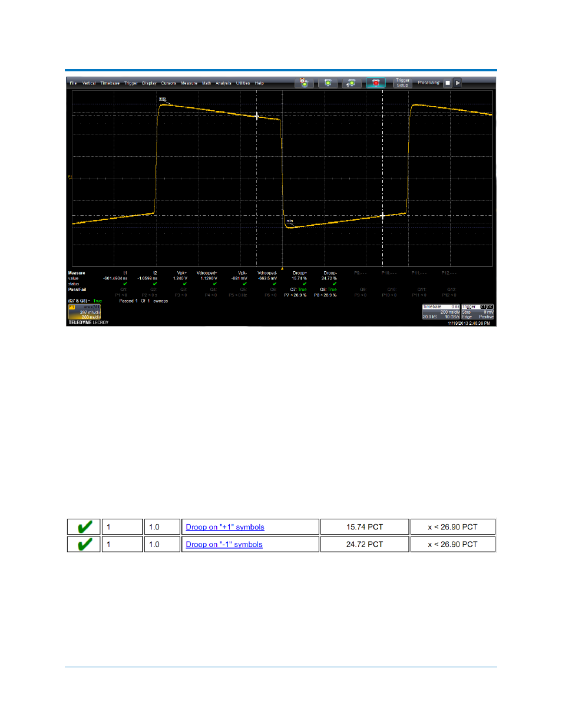Click the max marker on waveform

pos(163,99)
